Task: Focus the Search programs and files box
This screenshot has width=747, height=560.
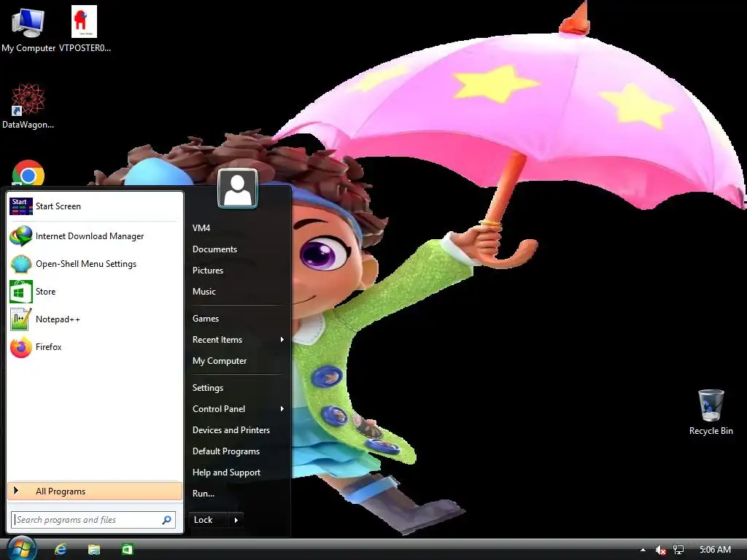Action: click(x=93, y=520)
